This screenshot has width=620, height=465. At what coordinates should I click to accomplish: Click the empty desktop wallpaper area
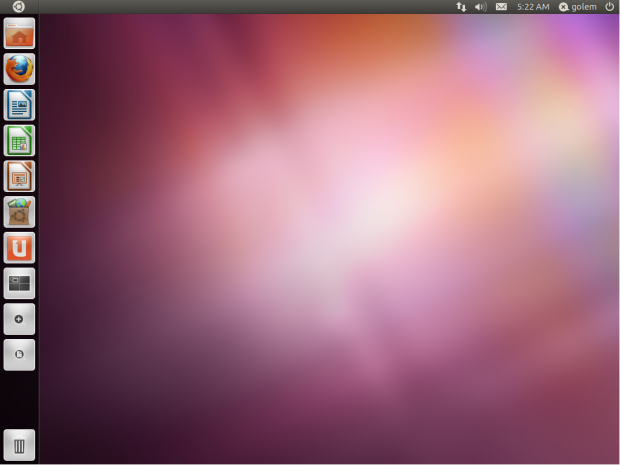(330, 250)
